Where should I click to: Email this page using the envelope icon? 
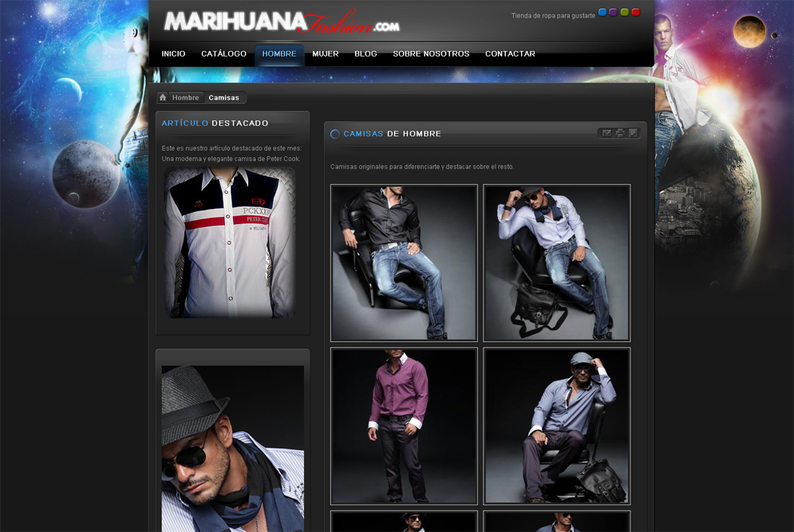click(606, 133)
